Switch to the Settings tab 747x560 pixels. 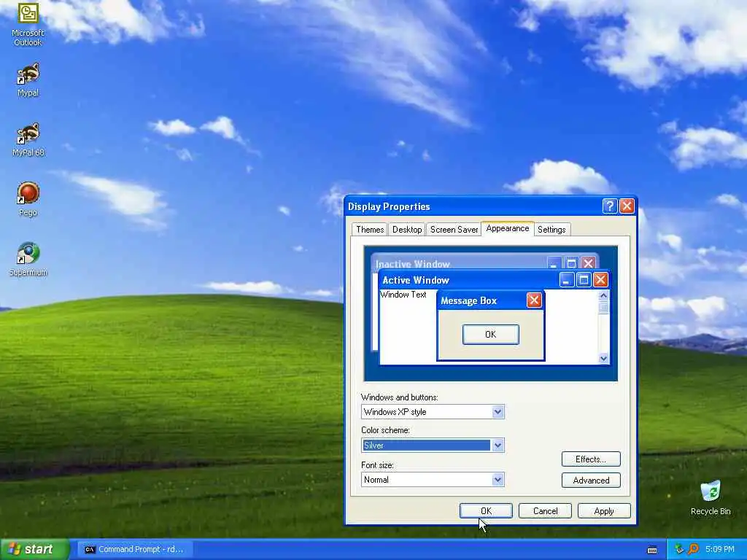pos(551,230)
